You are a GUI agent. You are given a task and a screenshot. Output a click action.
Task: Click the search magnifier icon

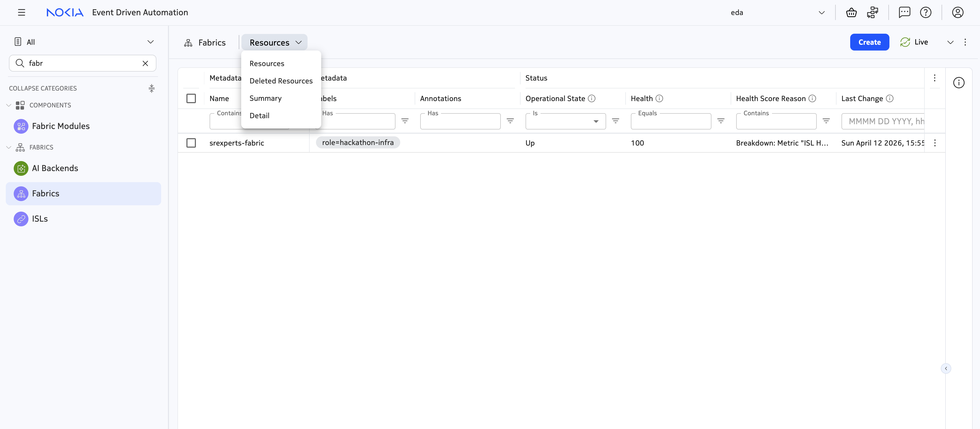pyautogui.click(x=20, y=63)
